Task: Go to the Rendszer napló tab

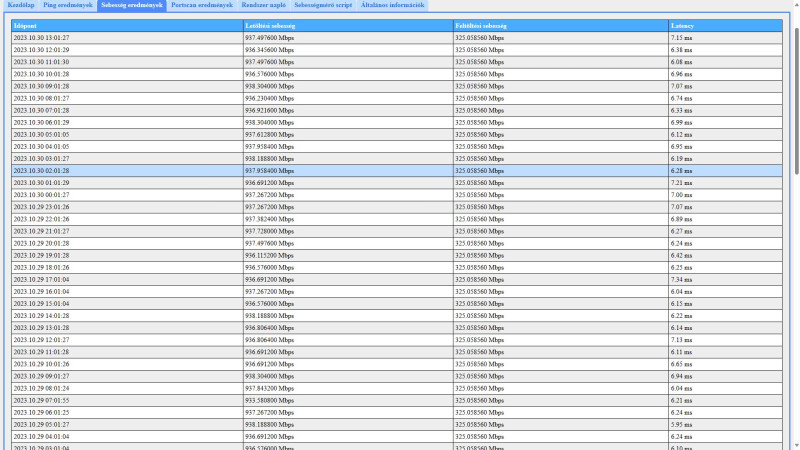Action: (264, 5)
